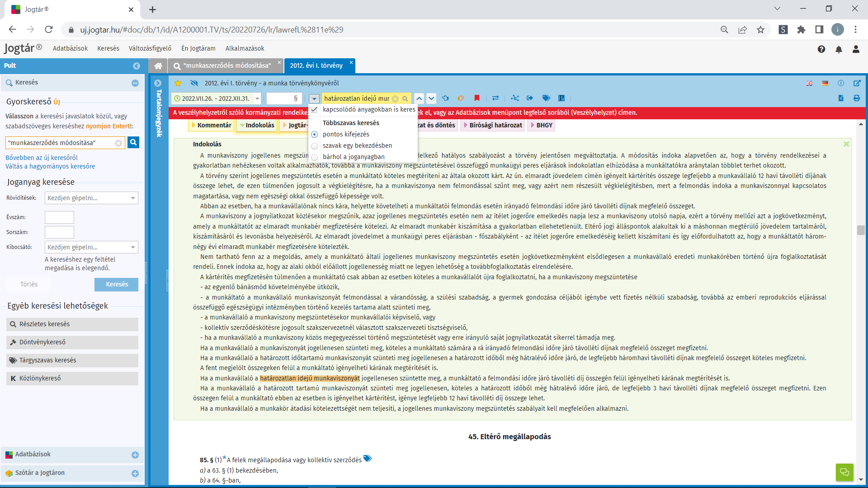Open the related documents network icon
The image size is (868, 488).
pos(515,98)
